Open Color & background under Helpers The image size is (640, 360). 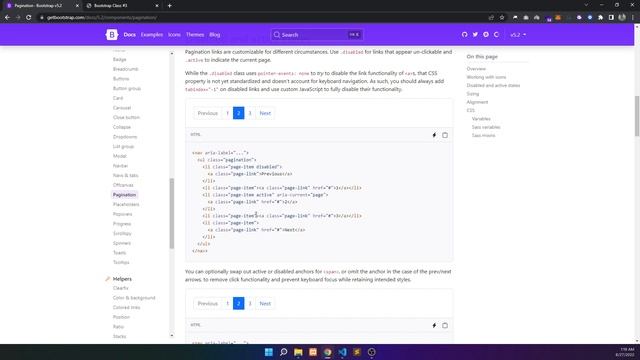tap(134, 298)
